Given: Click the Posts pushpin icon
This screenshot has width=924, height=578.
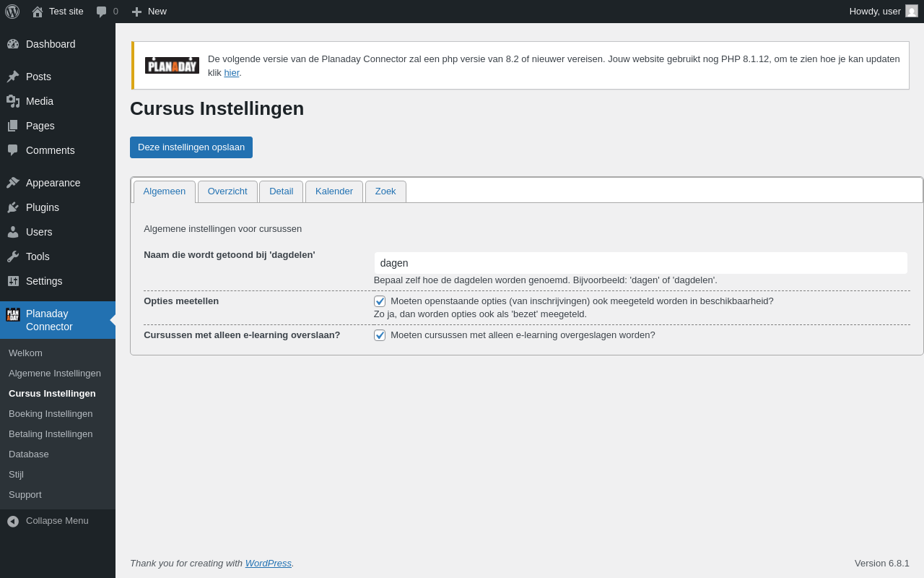Looking at the screenshot, I should point(13,77).
